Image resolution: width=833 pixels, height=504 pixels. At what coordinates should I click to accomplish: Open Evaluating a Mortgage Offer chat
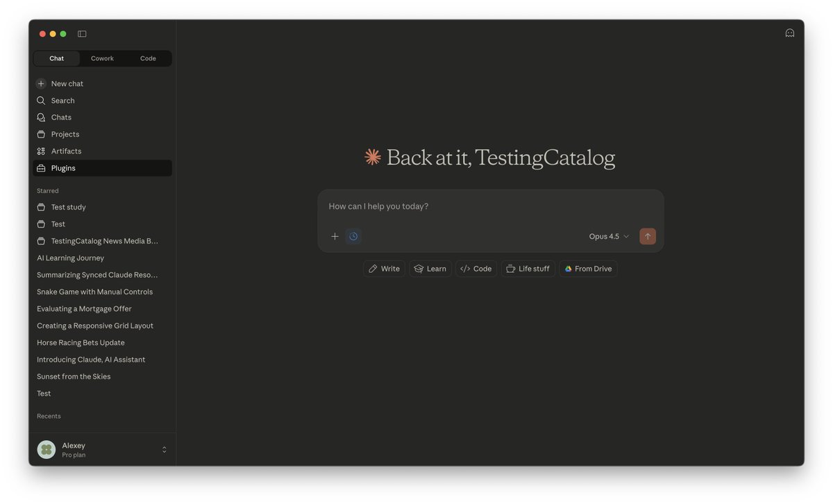click(102, 309)
